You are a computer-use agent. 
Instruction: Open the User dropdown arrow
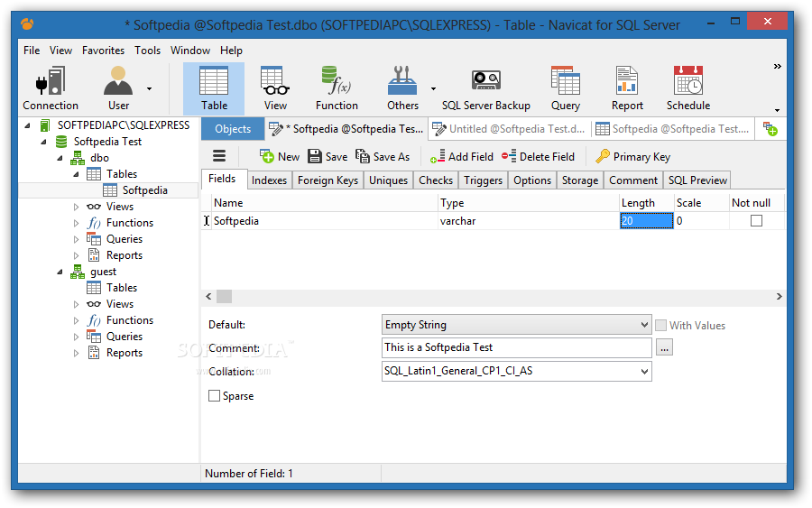(149, 89)
